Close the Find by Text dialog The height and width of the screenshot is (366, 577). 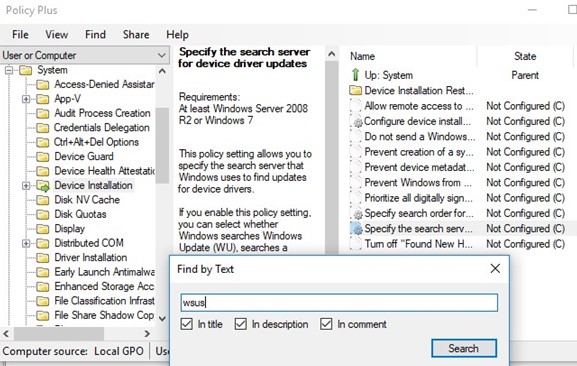495,269
